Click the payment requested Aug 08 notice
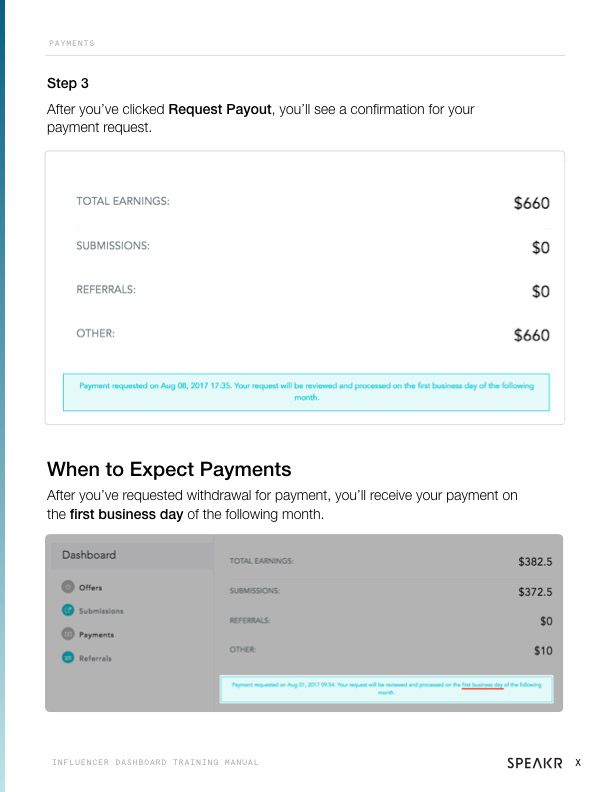Viewport: 612px width, 792px height. [x=307, y=392]
